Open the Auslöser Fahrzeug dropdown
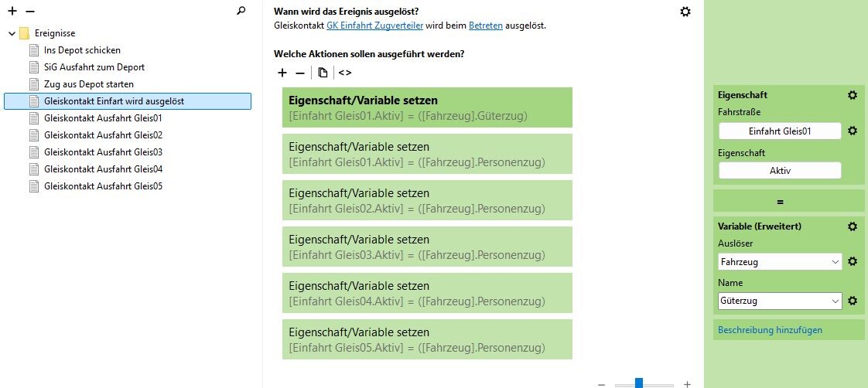 coord(780,262)
